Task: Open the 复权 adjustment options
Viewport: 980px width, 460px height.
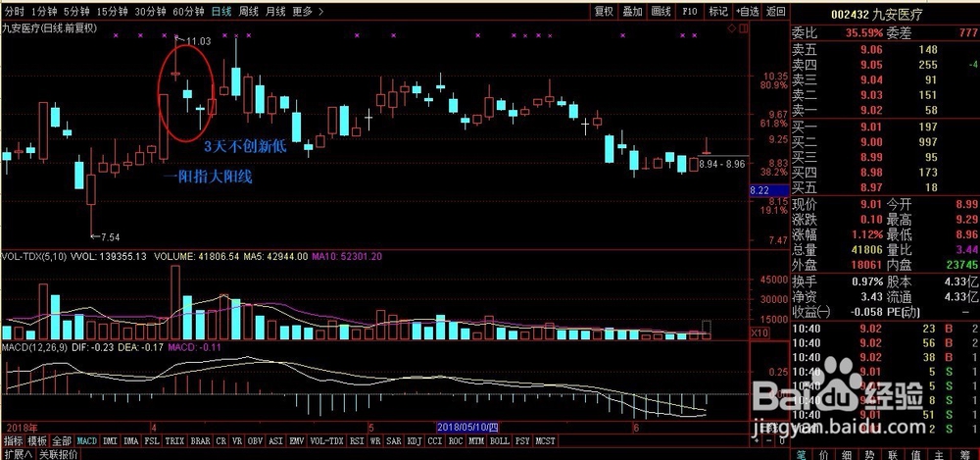Action: click(604, 11)
